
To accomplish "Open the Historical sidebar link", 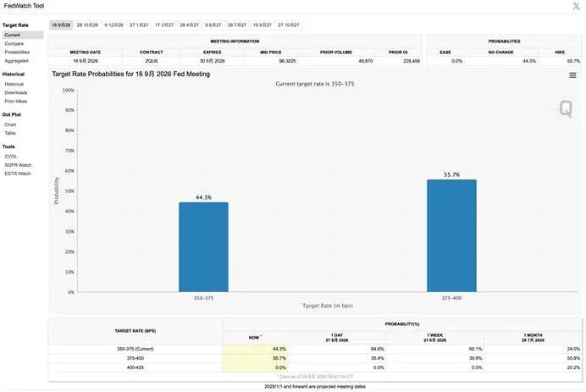I will [14, 84].
